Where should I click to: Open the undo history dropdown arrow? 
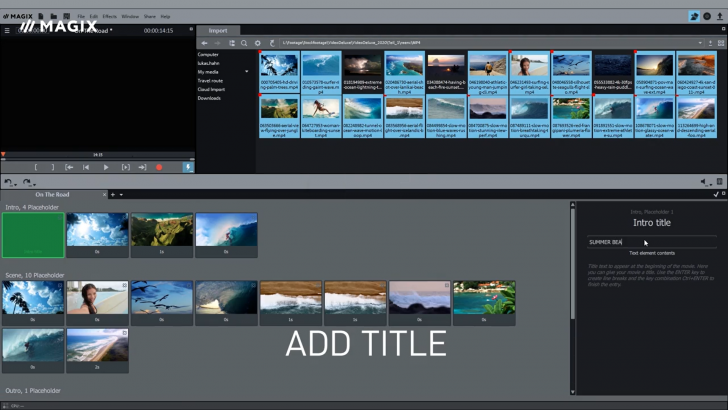click(x=15, y=185)
